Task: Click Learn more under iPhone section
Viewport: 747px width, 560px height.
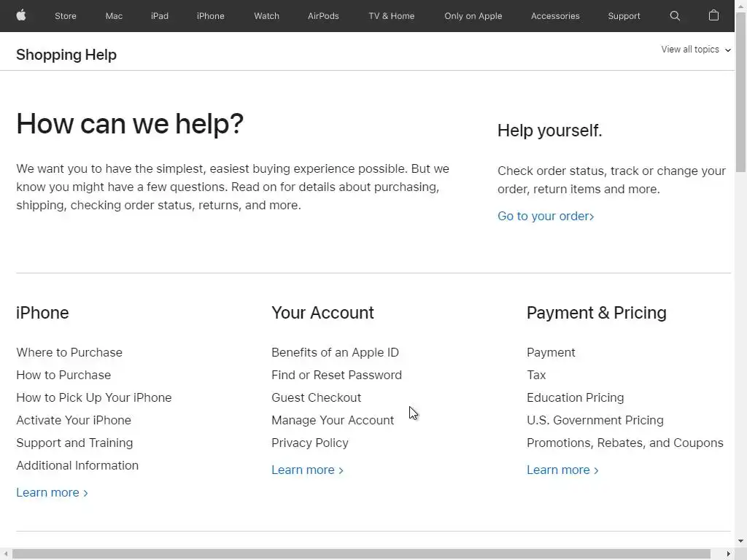Action: tap(52, 492)
